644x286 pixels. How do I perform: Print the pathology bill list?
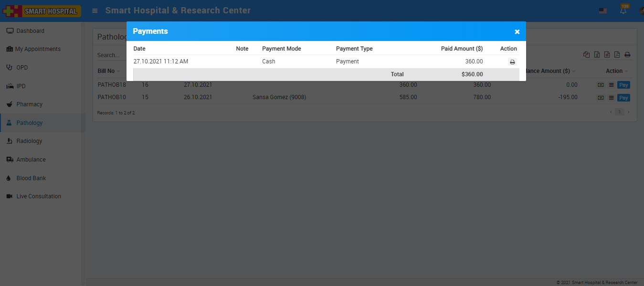[627, 55]
